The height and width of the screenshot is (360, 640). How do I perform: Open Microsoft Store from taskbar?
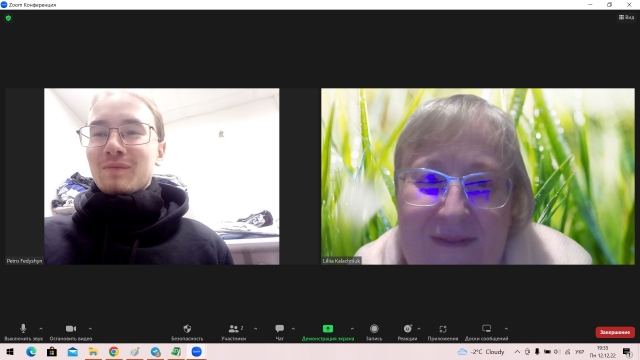coord(52,351)
